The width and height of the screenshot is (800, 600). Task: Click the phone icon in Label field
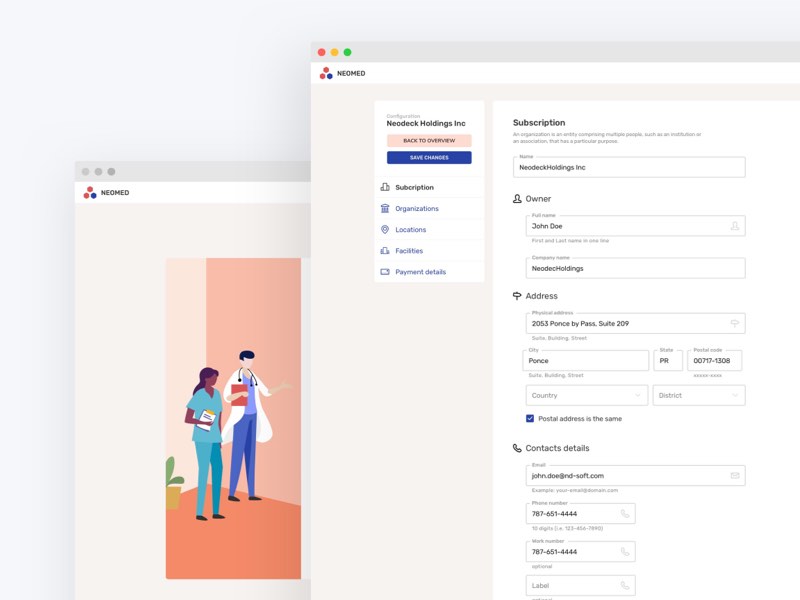click(624, 585)
